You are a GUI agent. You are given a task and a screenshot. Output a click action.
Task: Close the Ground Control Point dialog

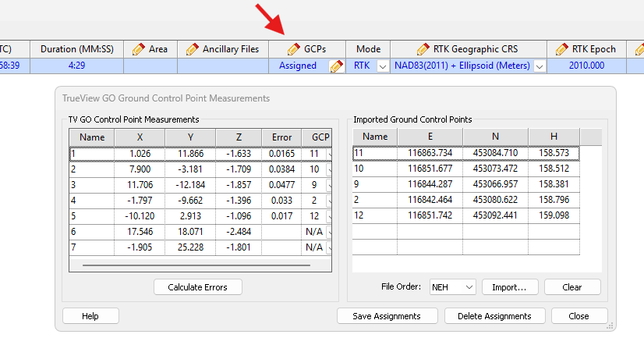pyautogui.click(x=579, y=316)
